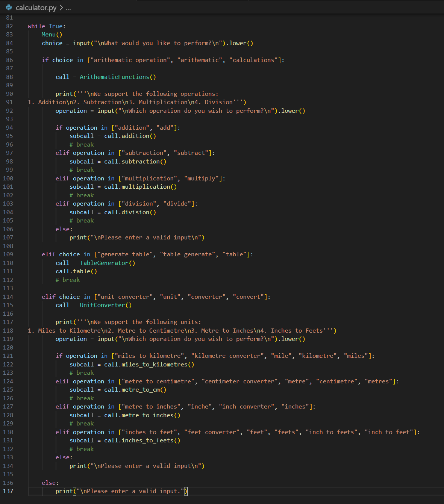Image resolution: width=444 pixels, height=504 pixels.
Task: Click the final else keyword on line 136
Action: pyautogui.click(x=49, y=483)
